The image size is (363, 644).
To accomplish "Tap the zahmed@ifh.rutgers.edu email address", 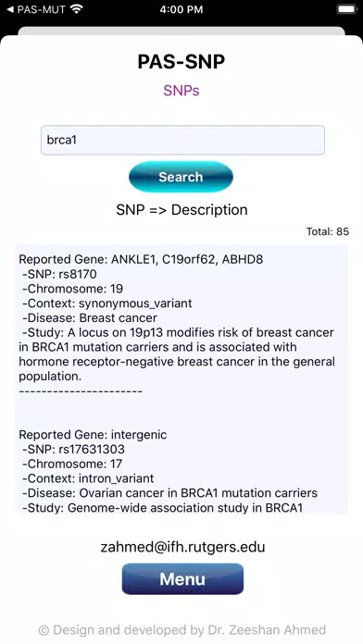I will 182,547.
